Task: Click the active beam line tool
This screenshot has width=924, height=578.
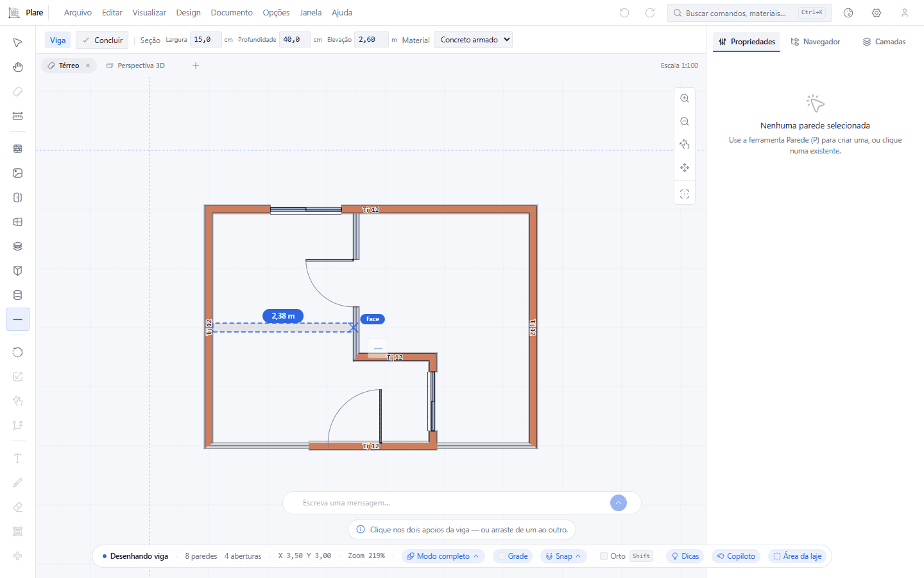Action: pos(18,319)
